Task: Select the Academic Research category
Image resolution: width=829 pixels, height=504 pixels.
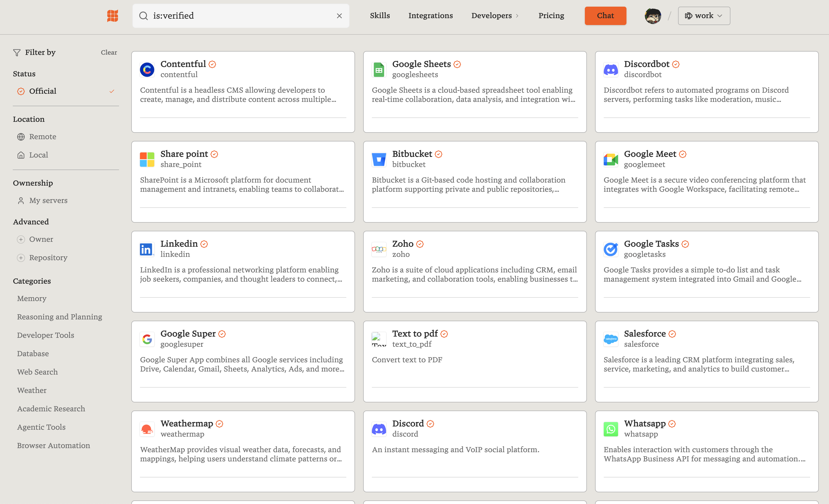Action: coord(51,409)
